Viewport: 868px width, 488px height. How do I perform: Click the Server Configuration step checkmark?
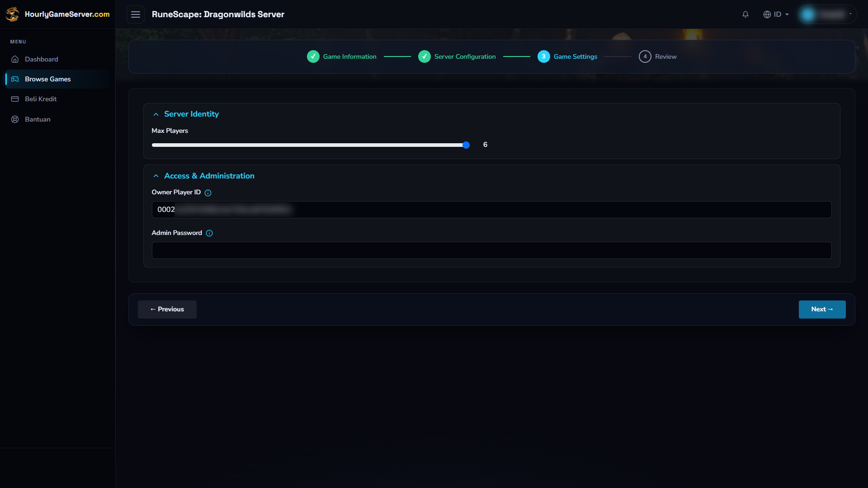pos(425,56)
